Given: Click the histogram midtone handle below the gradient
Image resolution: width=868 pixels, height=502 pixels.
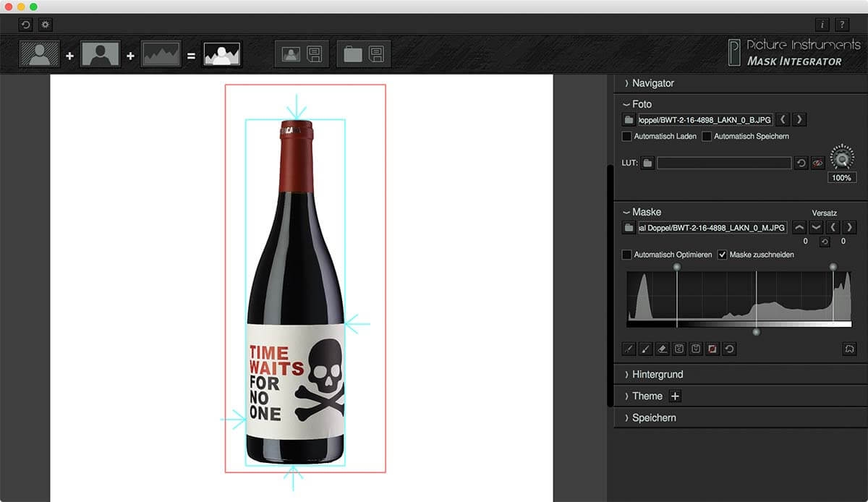Looking at the screenshot, I should (757, 332).
